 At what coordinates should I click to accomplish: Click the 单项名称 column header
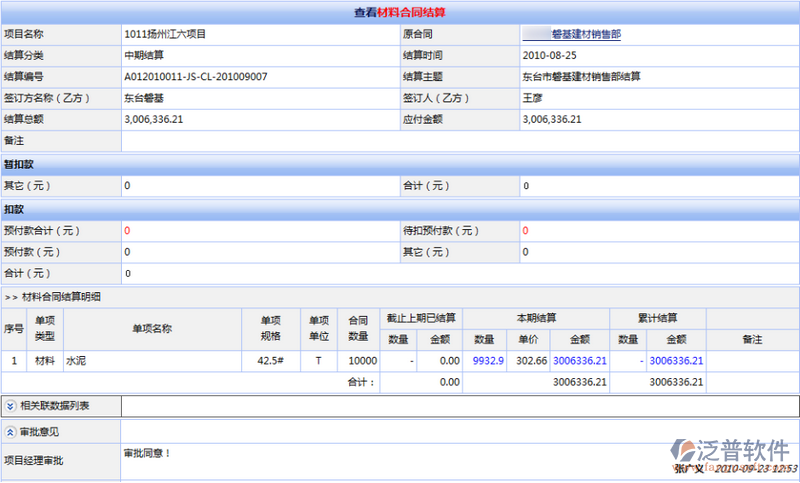(152, 328)
